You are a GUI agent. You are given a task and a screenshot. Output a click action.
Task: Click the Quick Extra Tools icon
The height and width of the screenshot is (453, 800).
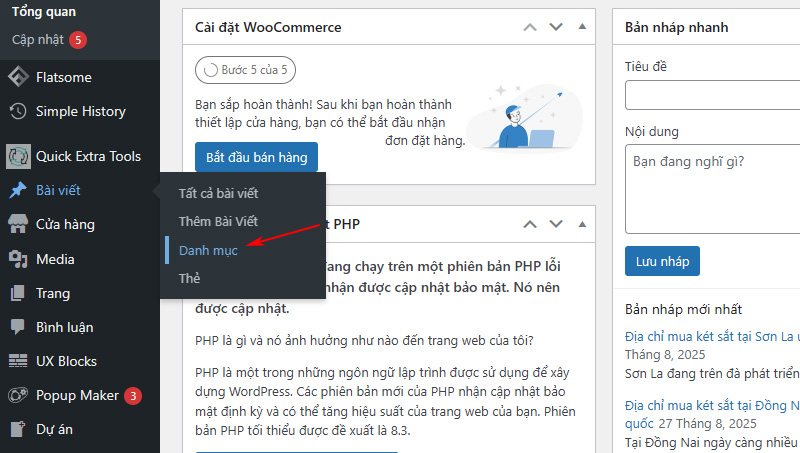tap(18, 156)
